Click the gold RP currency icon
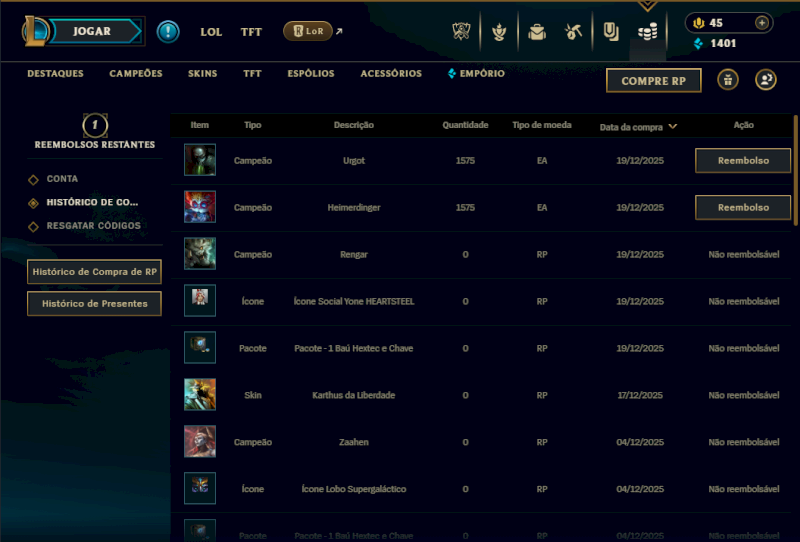The height and width of the screenshot is (542, 800). 698,23
